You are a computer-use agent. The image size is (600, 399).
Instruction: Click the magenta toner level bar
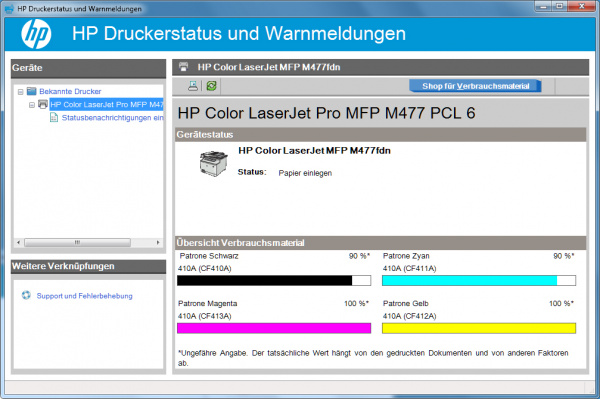(x=274, y=328)
